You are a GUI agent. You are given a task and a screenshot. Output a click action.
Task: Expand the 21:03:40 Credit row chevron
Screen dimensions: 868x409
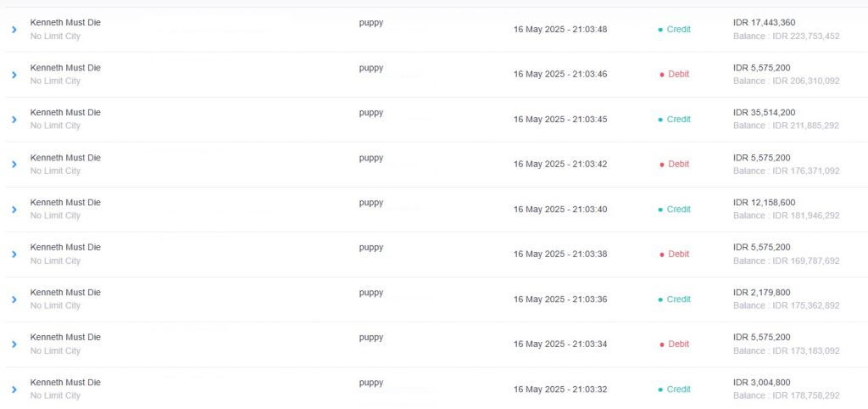tap(14, 210)
